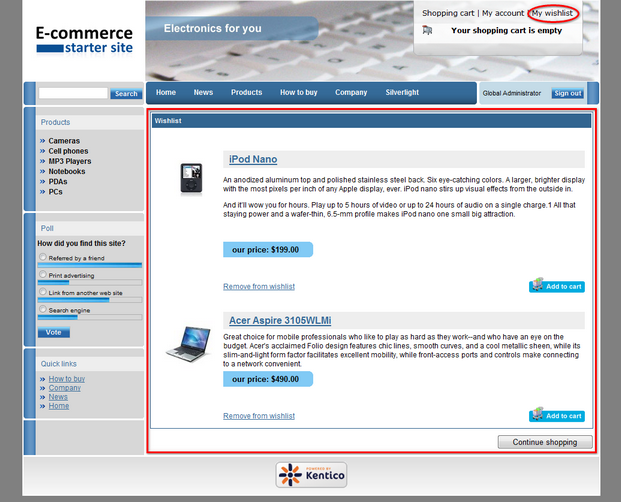
Task: Add Acer Aspire 3105WLMi to cart
Action: point(556,415)
